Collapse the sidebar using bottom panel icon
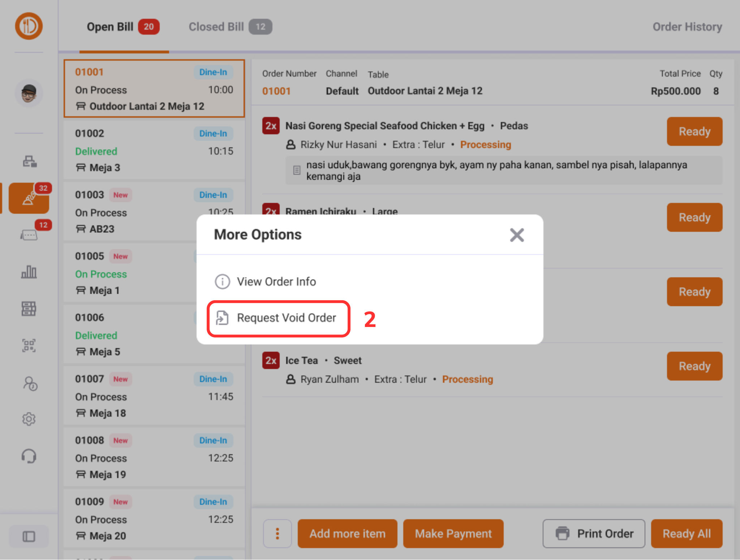The width and height of the screenshot is (740, 560). (29, 536)
